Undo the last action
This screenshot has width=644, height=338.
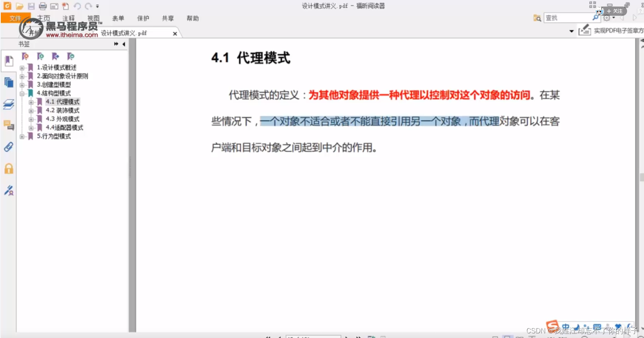point(77,6)
